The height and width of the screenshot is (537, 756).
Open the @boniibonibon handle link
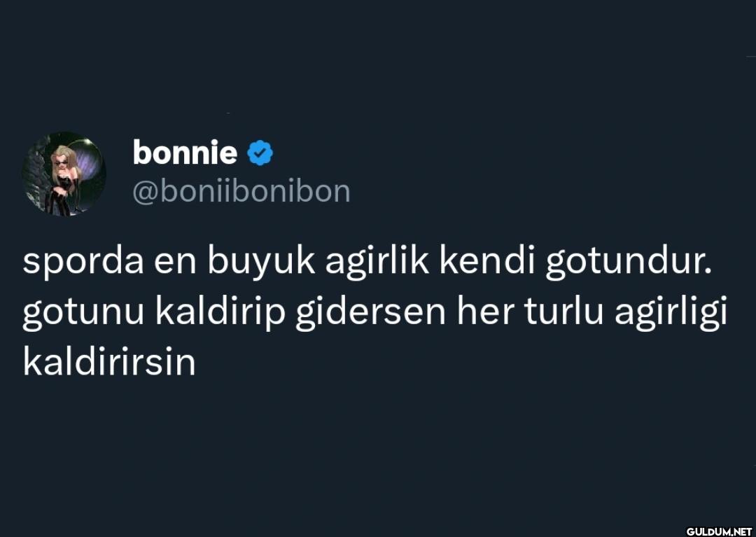tap(241, 191)
